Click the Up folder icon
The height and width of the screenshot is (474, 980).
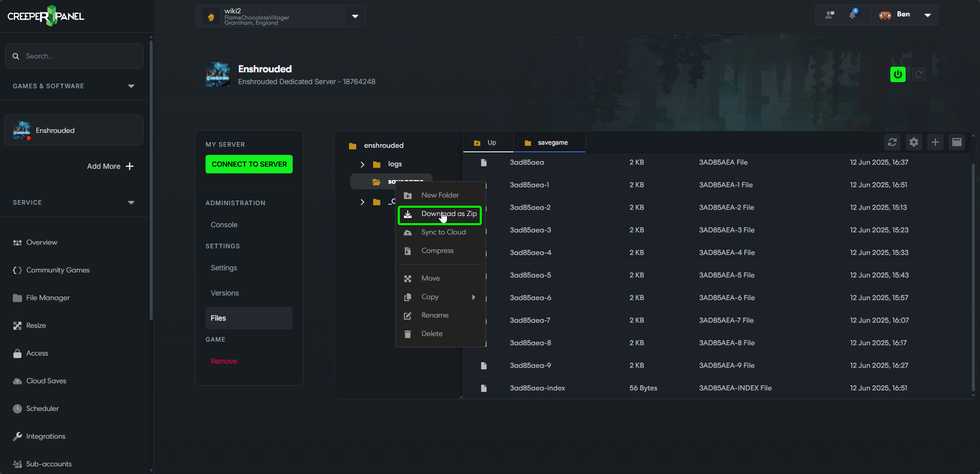[477, 143]
